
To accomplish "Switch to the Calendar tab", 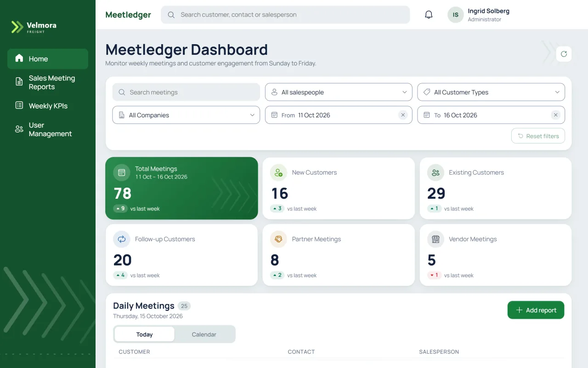I will coord(204,334).
